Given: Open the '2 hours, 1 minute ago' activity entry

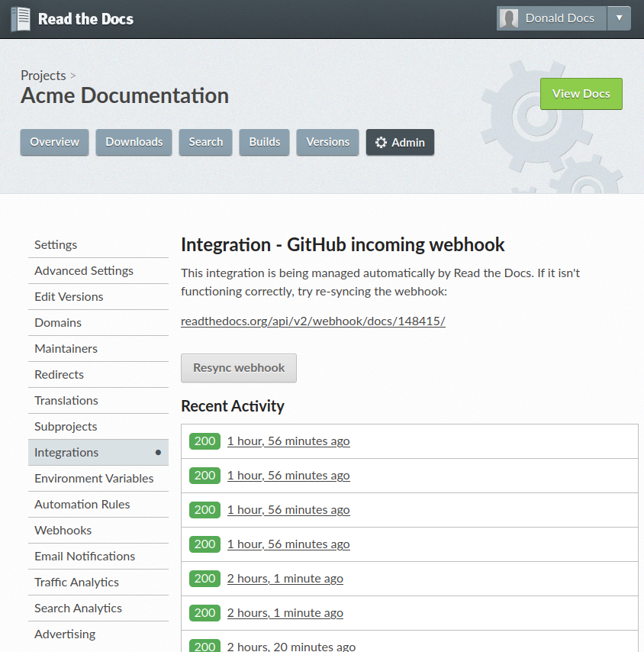Looking at the screenshot, I should tap(285, 579).
